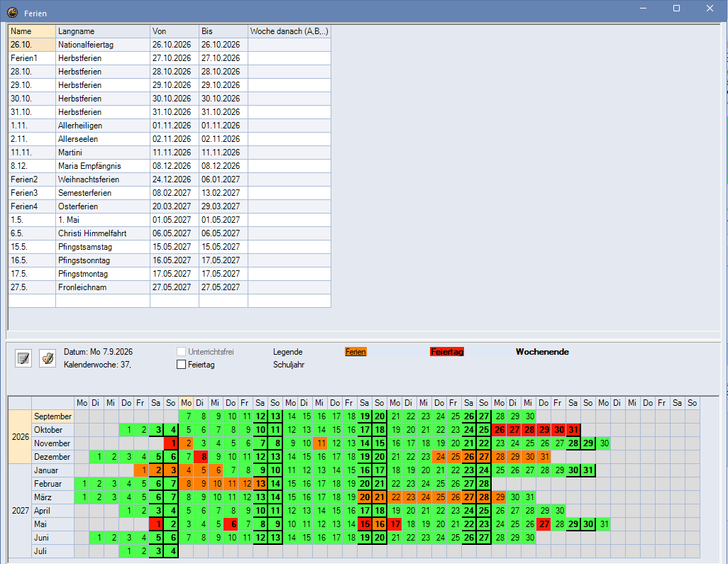The image size is (728, 564).
Task: Click March 29 orange holiday cell
Action: [499, 497]
